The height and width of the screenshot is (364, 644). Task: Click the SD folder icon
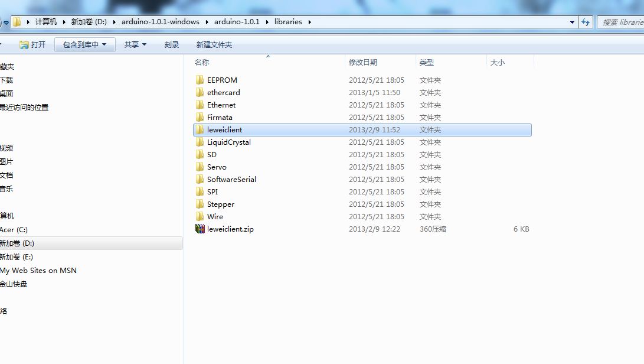pos(200,154)
